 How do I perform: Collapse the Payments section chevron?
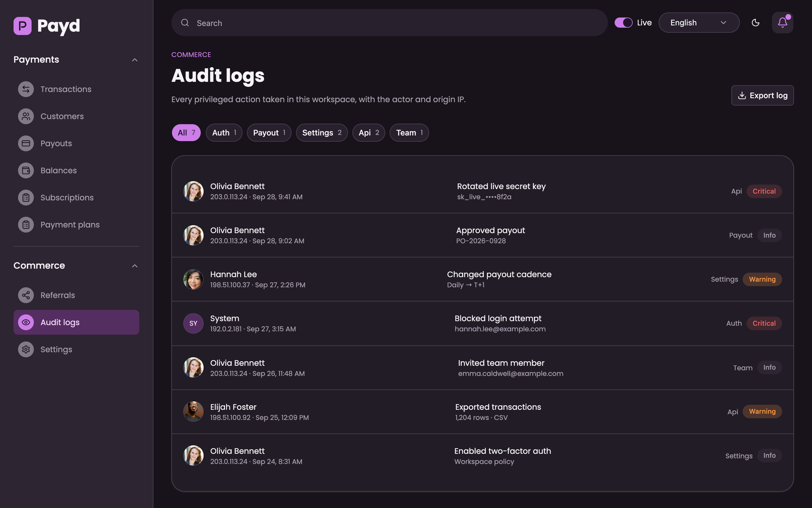point(134,60)
